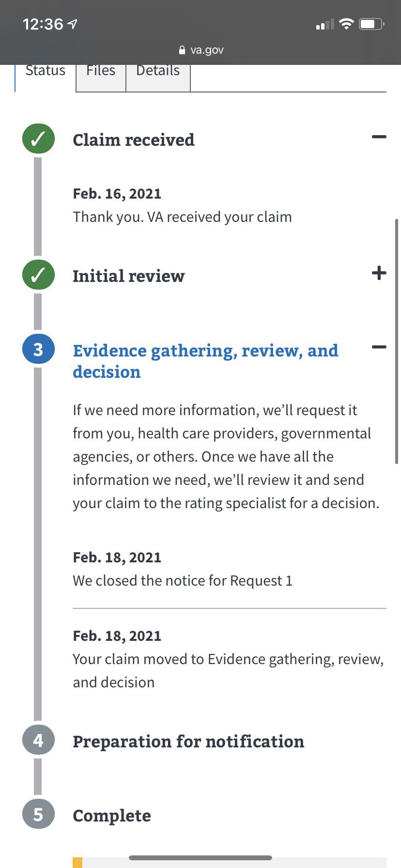The image size is (401, 868).
Task: Select the Status tab
Action: (45, 71)
